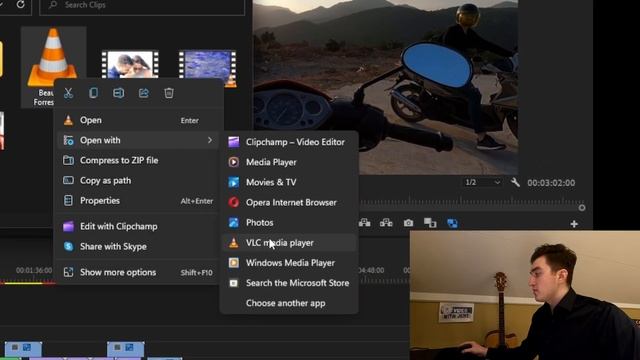The height and width of the screenshot is (360, 640).
Task: Select Search the Microsoft Store
Action: pyautogui.click(x=289, y=283)
